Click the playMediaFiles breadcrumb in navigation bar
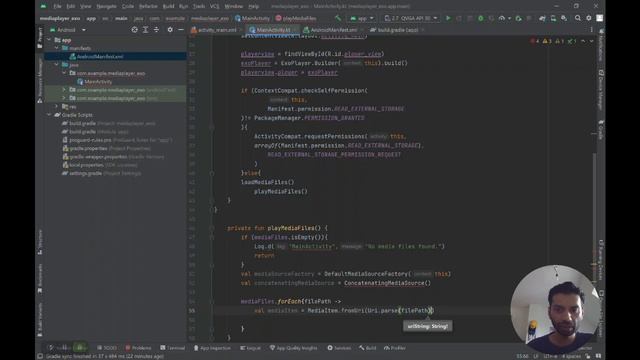Viewport: 640px width, 360px height. click(296, 18)
